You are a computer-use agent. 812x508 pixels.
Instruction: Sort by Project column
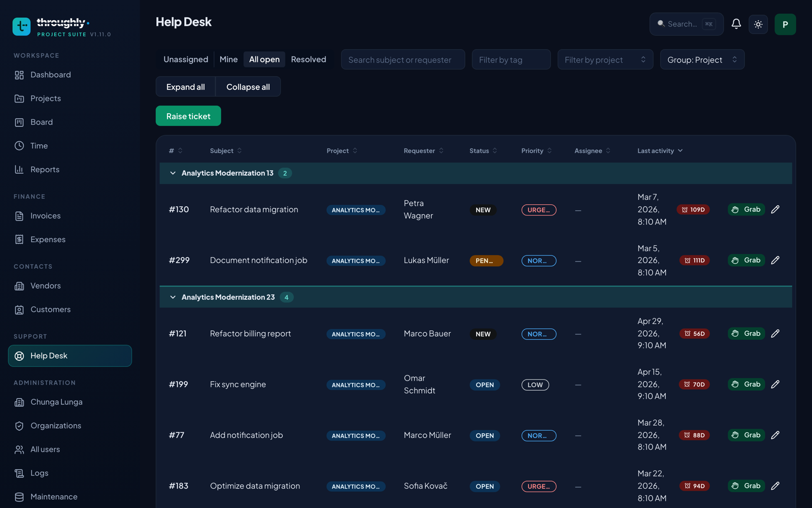tap(342, 151)
